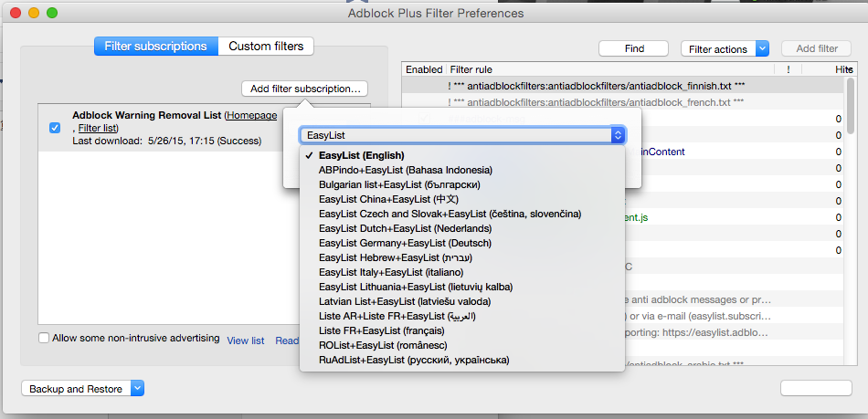The width and height of the screenshot is (868, 419).
Task: Pick ROList+EasyList (românesc)
Action: point(461,345)
